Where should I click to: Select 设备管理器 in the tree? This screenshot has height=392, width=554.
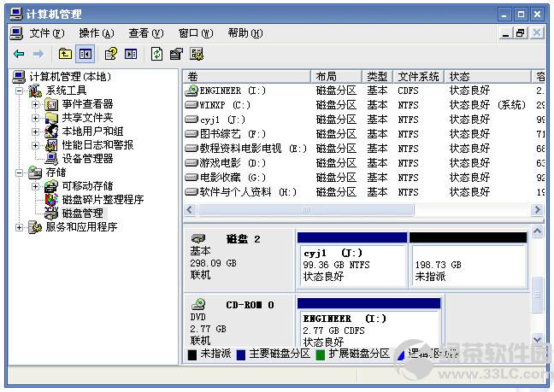(86, 159)
